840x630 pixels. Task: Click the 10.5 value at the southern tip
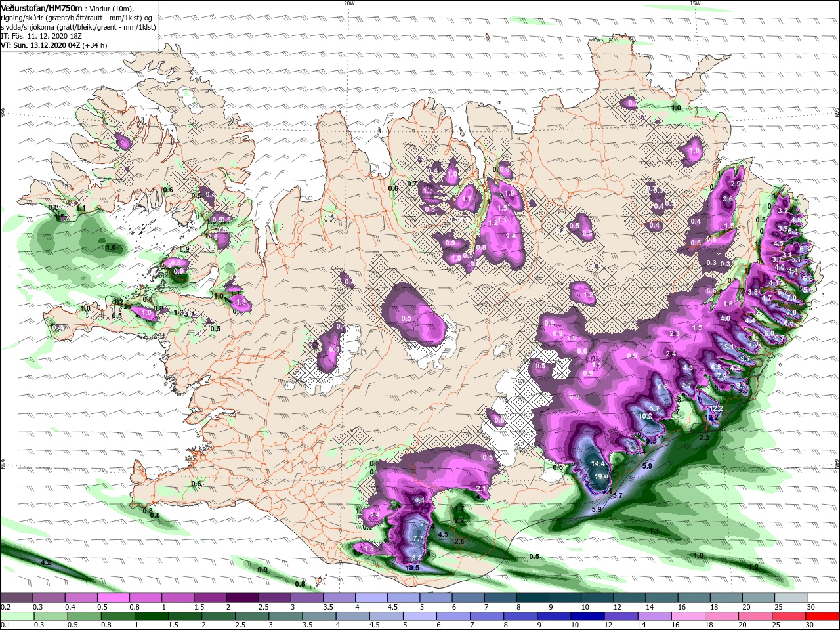click(412, 568)
